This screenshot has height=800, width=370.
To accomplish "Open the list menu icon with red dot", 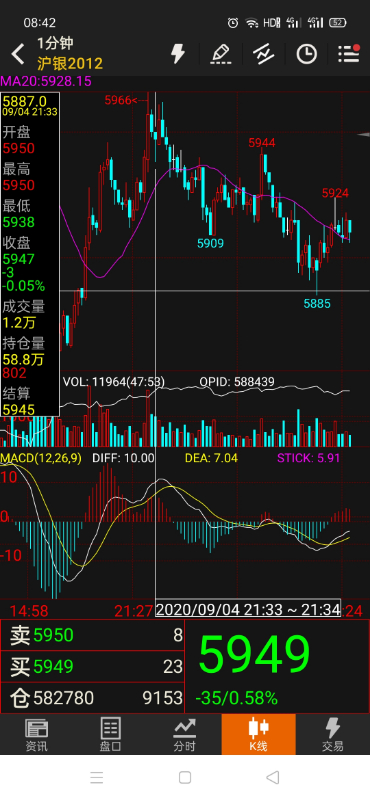I will (x=349, y=54).
